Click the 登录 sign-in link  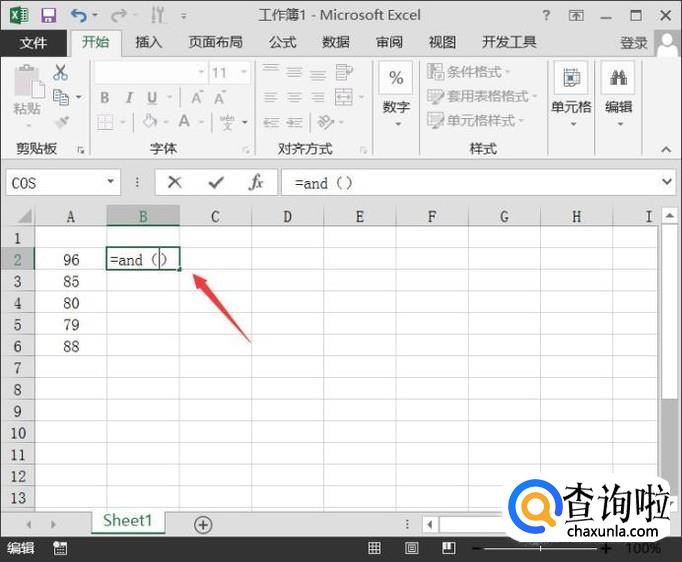pos(633,43)
